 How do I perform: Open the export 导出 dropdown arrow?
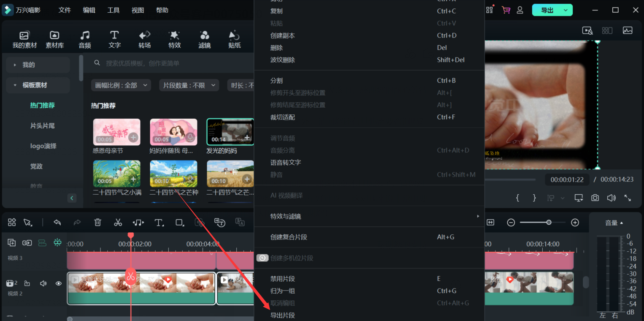[566, 10]
